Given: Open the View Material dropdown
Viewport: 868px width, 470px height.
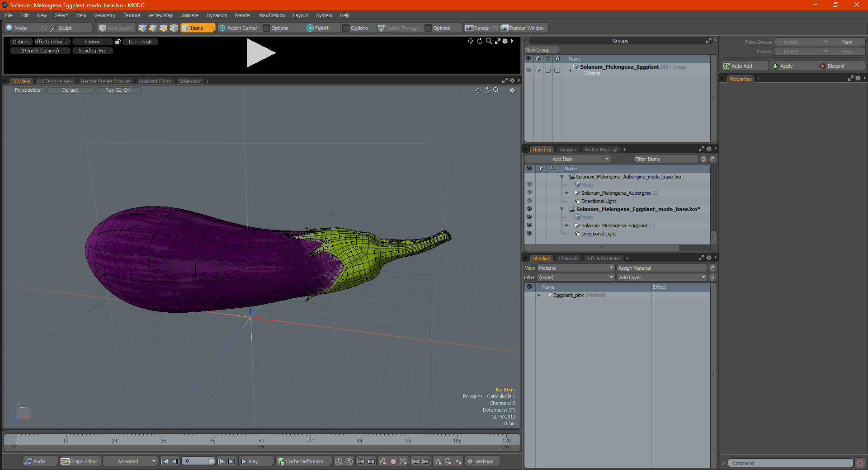Looking at the screenshot, I should 576,268.
